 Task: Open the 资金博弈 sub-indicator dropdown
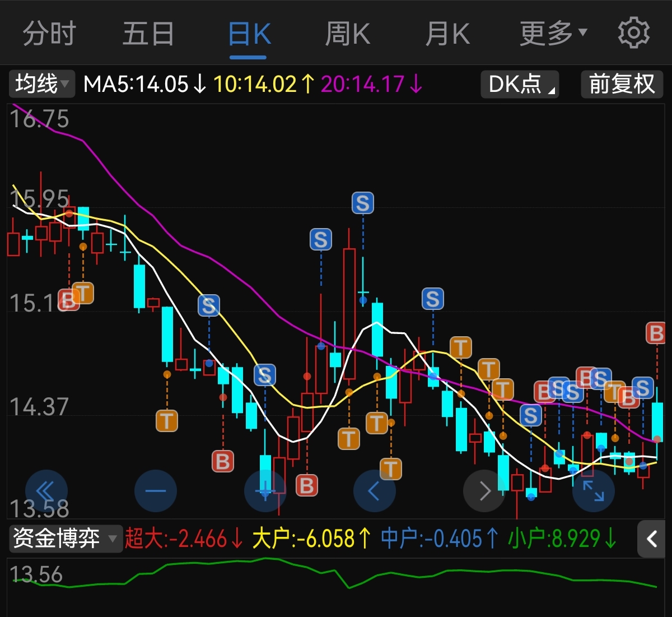(66, 539)
